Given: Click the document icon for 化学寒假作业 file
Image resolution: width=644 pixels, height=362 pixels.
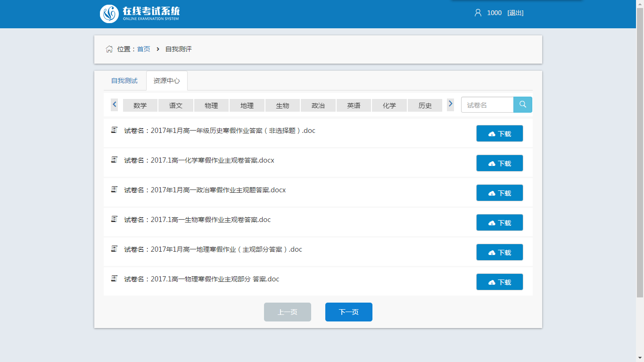Looking at the screenshot, I should [114, 160].
